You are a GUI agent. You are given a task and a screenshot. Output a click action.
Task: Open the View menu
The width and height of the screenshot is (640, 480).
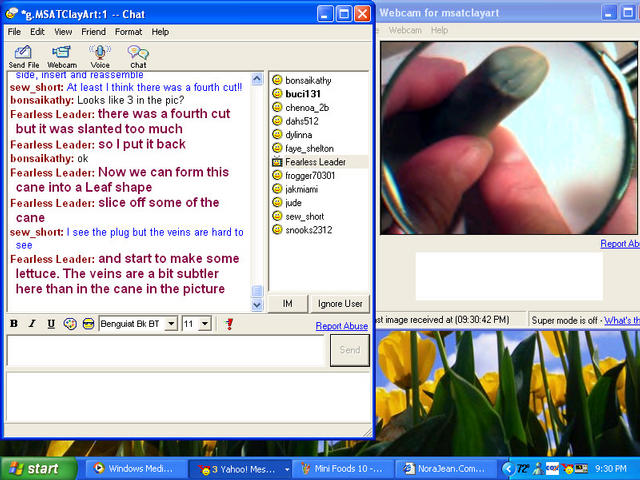(x=63, y=32)
